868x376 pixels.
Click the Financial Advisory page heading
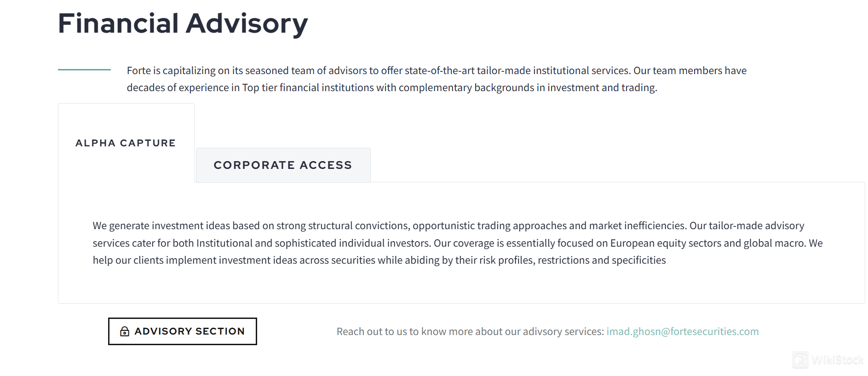tap(183, 23)
